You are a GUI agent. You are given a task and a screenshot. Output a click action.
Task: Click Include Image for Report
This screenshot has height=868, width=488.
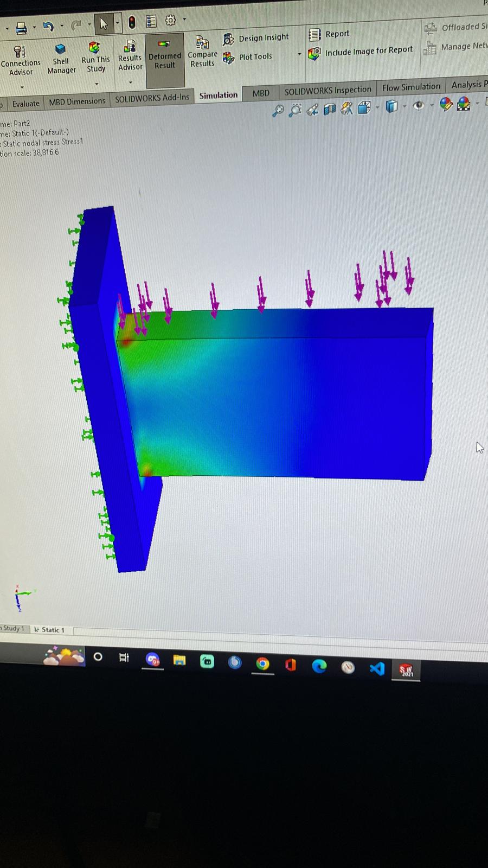click(x=361, y=51)
